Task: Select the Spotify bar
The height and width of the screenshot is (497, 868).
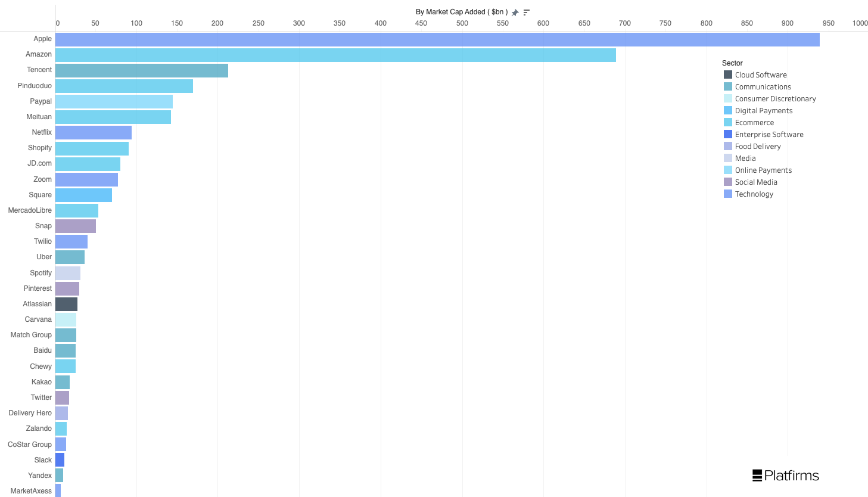Action: tap(68, 273)
